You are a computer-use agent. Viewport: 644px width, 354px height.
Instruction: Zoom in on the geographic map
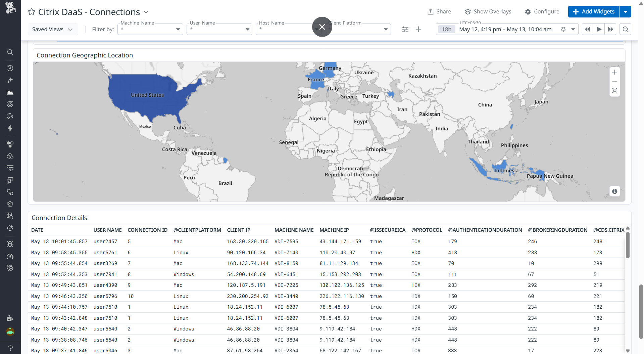614,72
